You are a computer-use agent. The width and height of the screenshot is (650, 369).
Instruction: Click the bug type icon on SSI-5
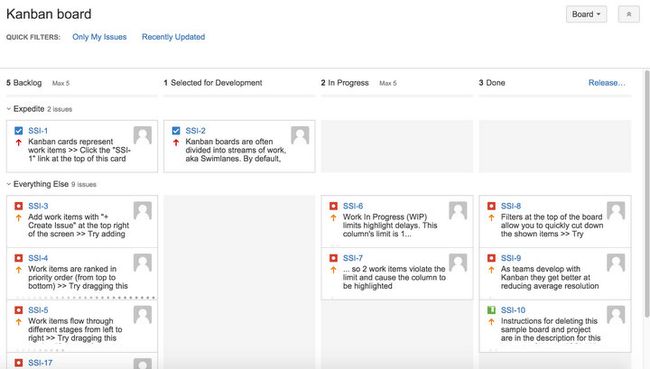coord(18,310)
